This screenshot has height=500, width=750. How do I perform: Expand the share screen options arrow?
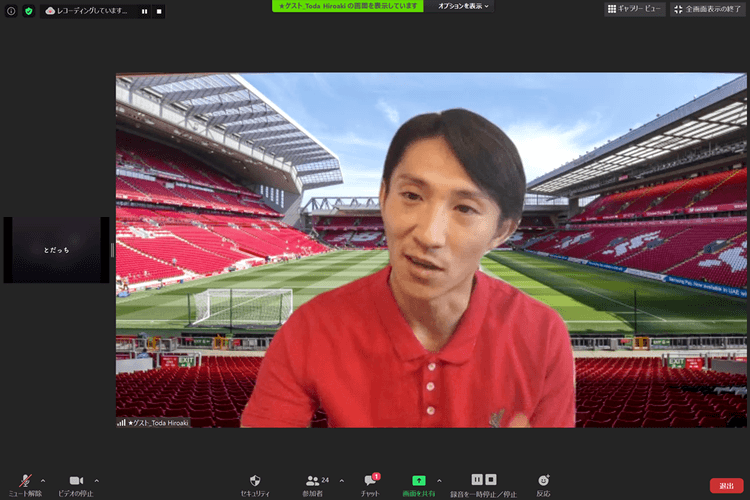(439, 480)
